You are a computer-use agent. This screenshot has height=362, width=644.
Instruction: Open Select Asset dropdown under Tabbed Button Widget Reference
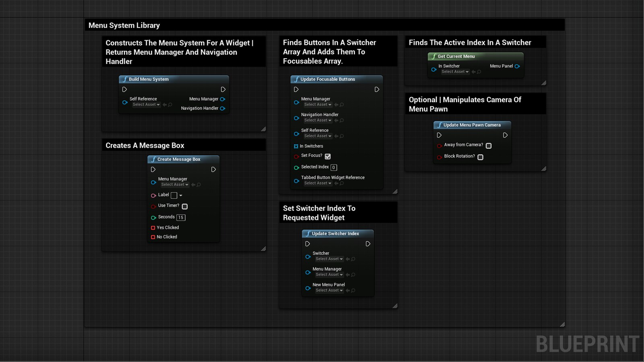point(318,183)
